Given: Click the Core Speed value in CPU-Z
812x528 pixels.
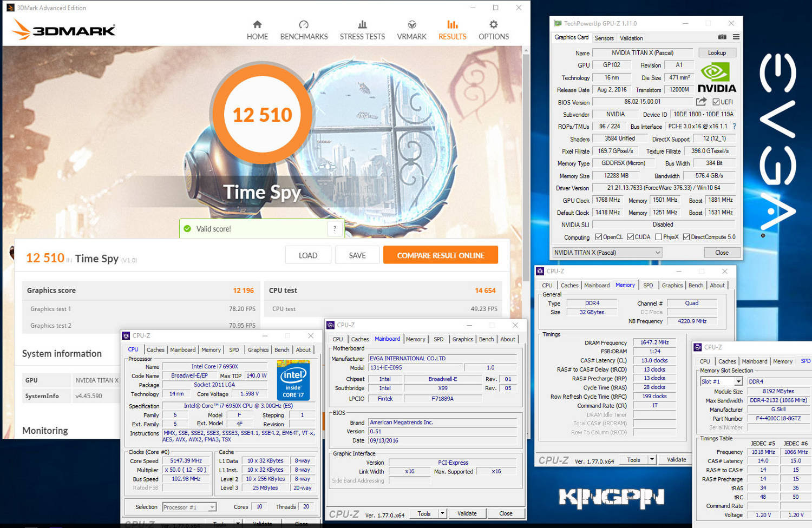Looking at the screenshot, I should (186, 461).
